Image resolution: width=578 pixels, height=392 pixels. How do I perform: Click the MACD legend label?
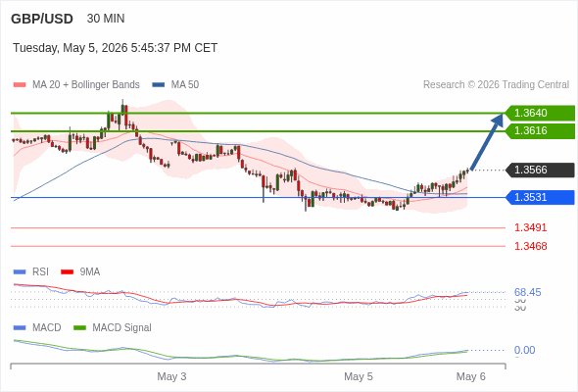[x=47, y=327]
